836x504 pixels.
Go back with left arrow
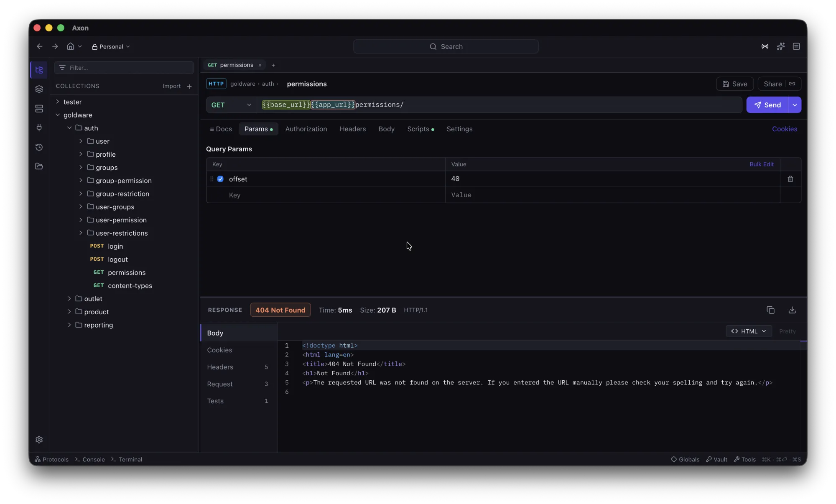(39, 46)
